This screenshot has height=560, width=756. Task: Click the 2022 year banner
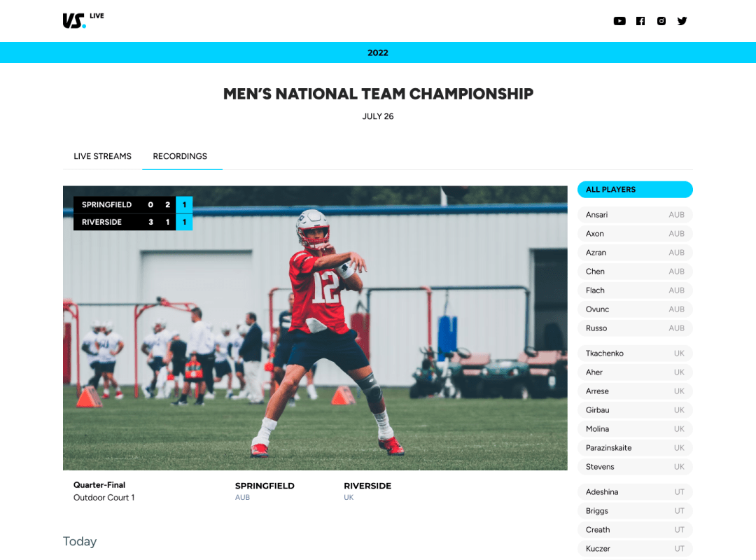pyautogui.click(x=378, y=52)
